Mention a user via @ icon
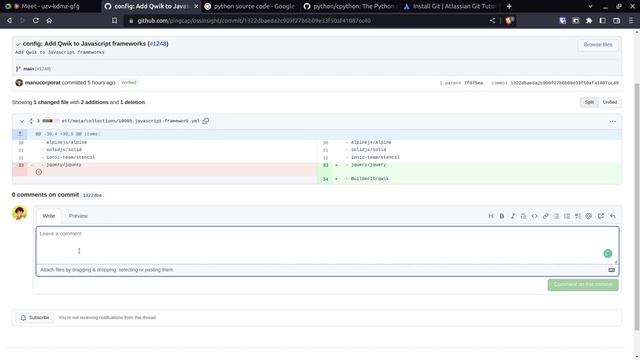Screen dimensions: 640x360 pos(589,216)
